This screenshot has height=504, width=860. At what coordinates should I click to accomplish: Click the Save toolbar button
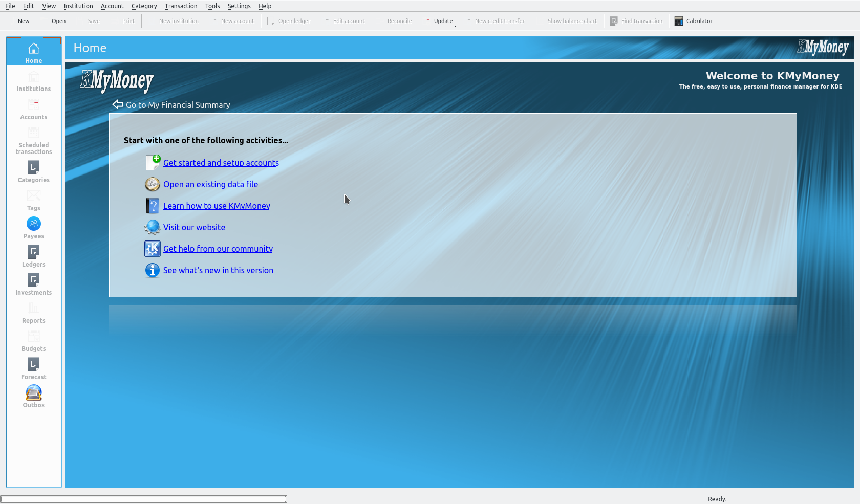tap(88, 21)
